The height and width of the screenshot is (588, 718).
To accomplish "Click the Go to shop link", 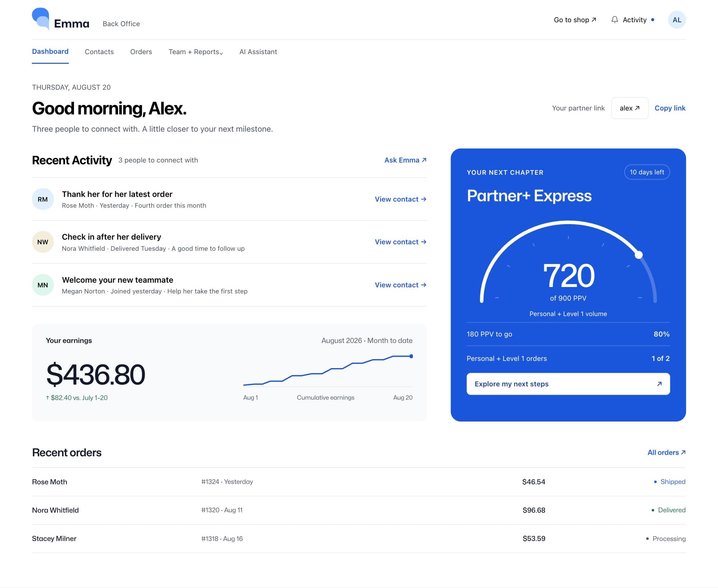I will pyautogui.click(x=575, y=20).
